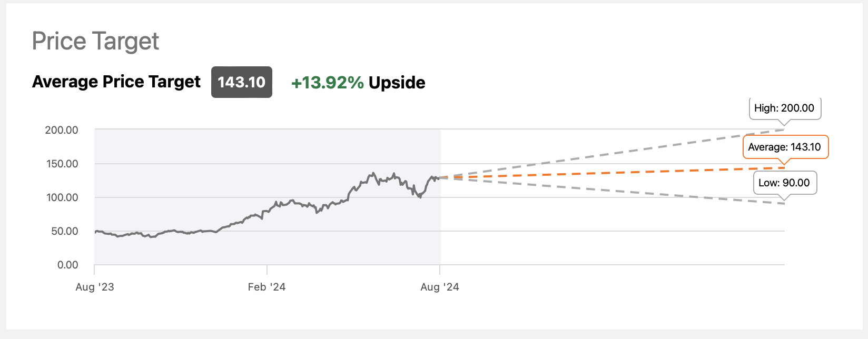Select the High: 200.00 callout label
868x339 pixels.
[x=784, y=108]
